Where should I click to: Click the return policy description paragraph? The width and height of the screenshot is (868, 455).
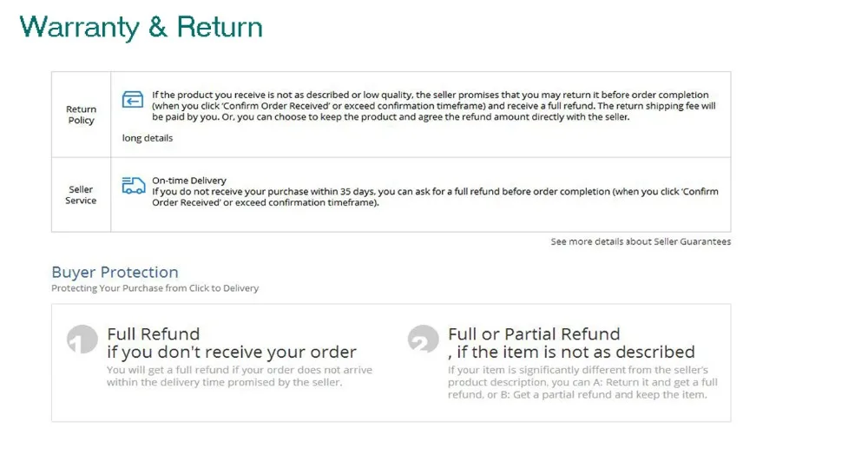(434, 106)
